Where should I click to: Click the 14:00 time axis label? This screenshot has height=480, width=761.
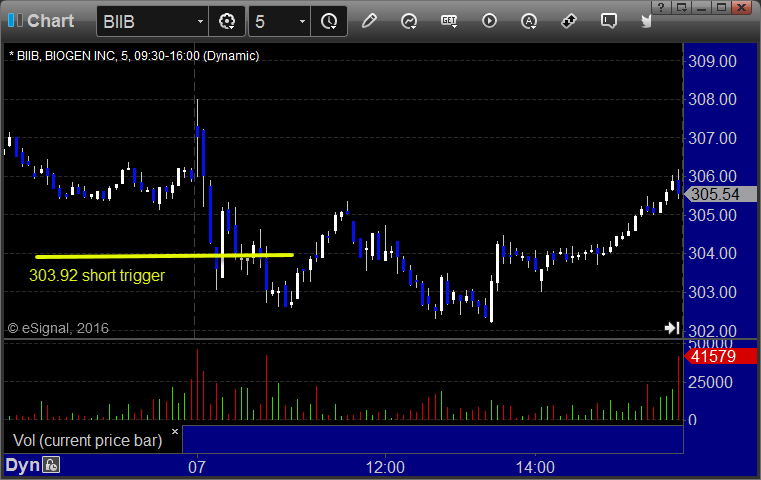pos(535,467)
